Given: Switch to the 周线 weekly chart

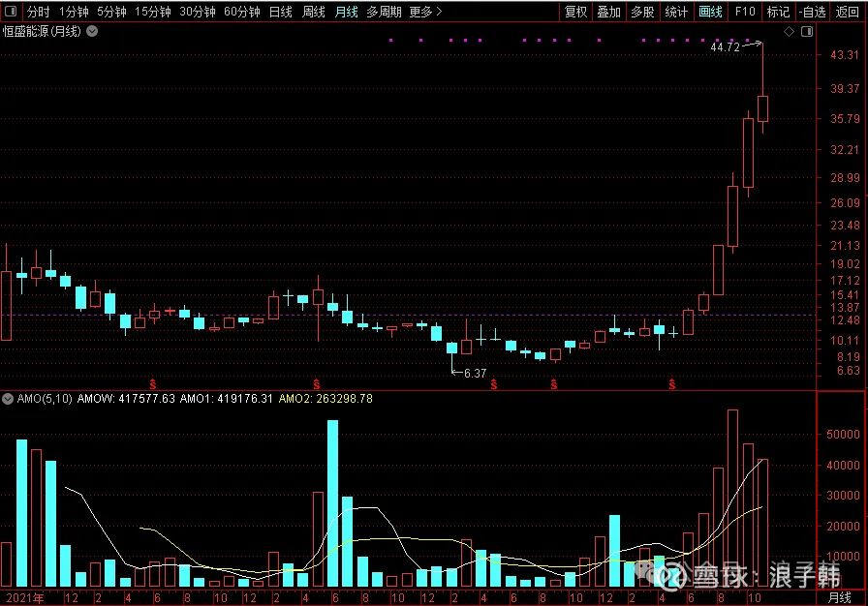Looking at the screenshot, I should tap(313, 12).
